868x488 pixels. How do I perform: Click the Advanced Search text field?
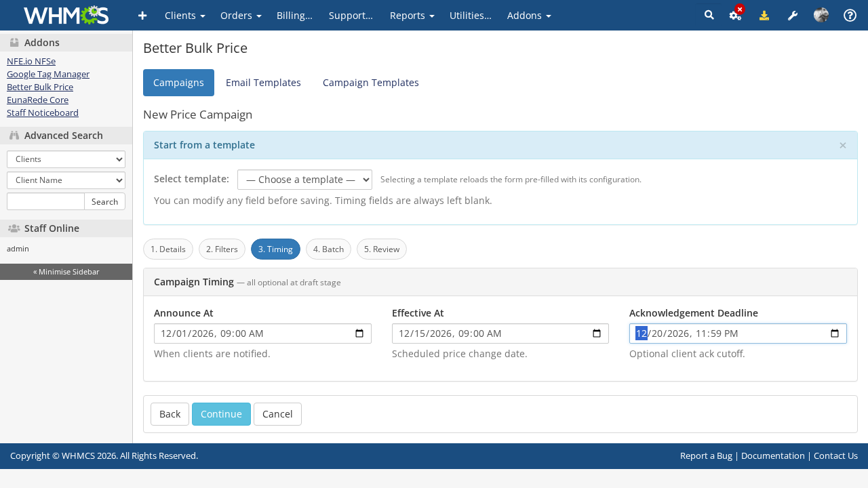[x=45, y=201]
